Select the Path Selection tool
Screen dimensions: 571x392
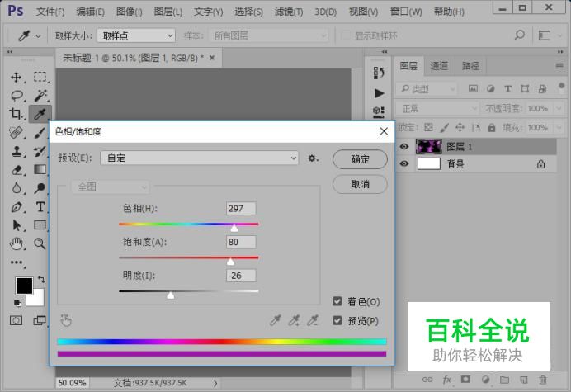coord(17,225)
